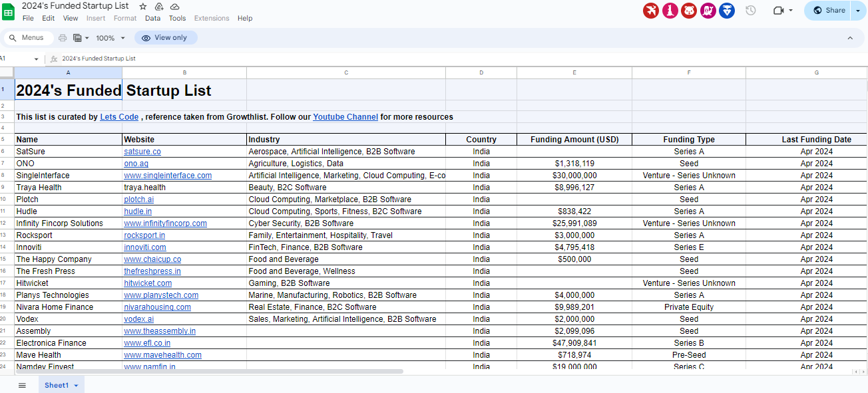The width and height of the screenshot is (868, 393).
Task: Click the purple anonymous viewer avatar
Action: click(x=708, y=11)
